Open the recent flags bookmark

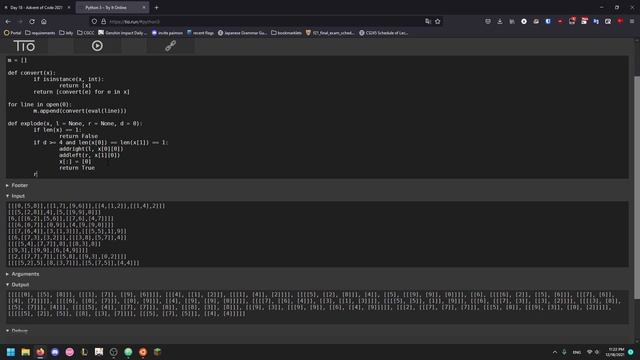(200, 33)
